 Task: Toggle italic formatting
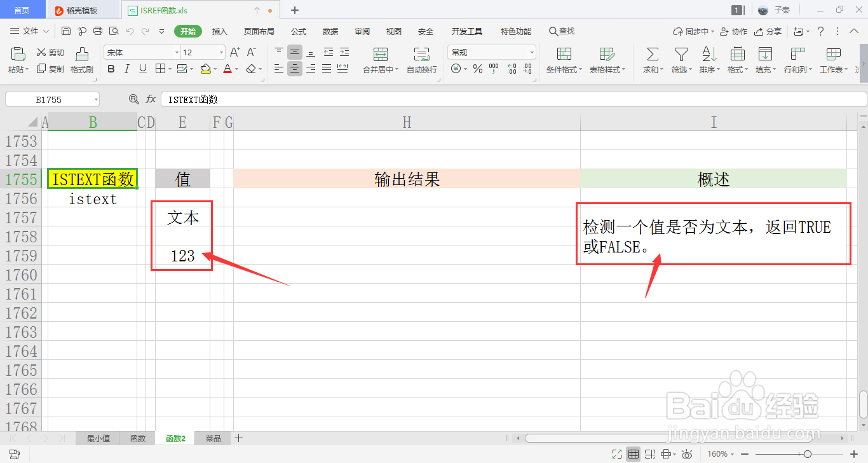pos(125,69)
